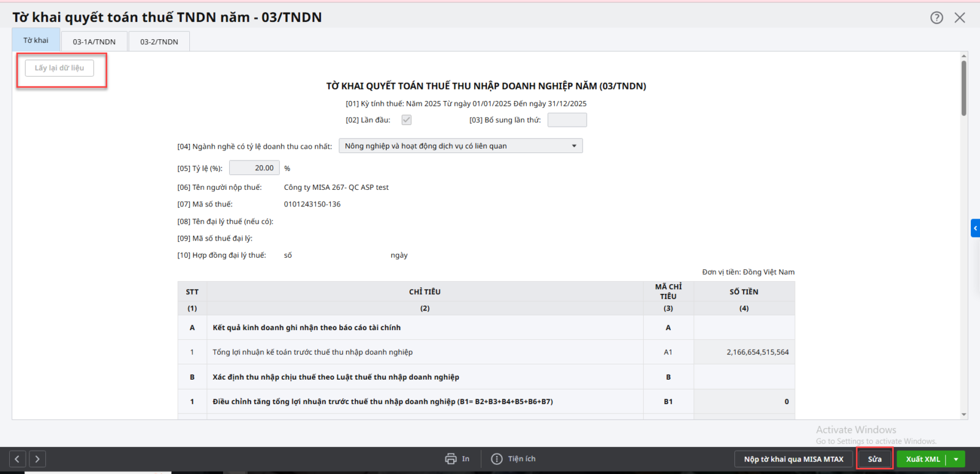
Task: Go to next page with right arrow
Action: click(37, 459)
